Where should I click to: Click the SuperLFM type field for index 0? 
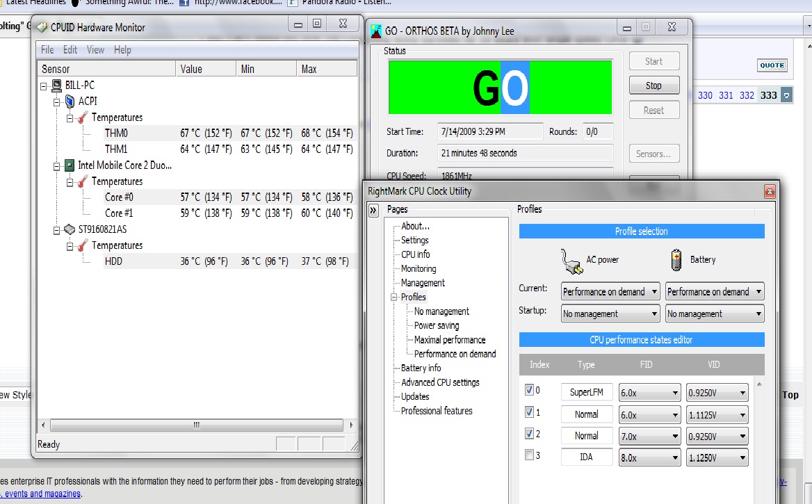[x=586, y=392]
